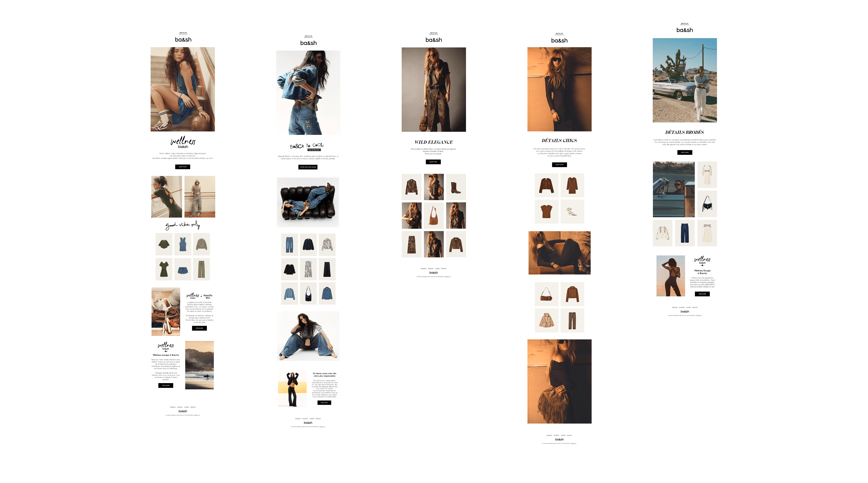Select the denim jacket hero photo in Back to Cool
Screen dimensions: 868x483
click(308, 93)
